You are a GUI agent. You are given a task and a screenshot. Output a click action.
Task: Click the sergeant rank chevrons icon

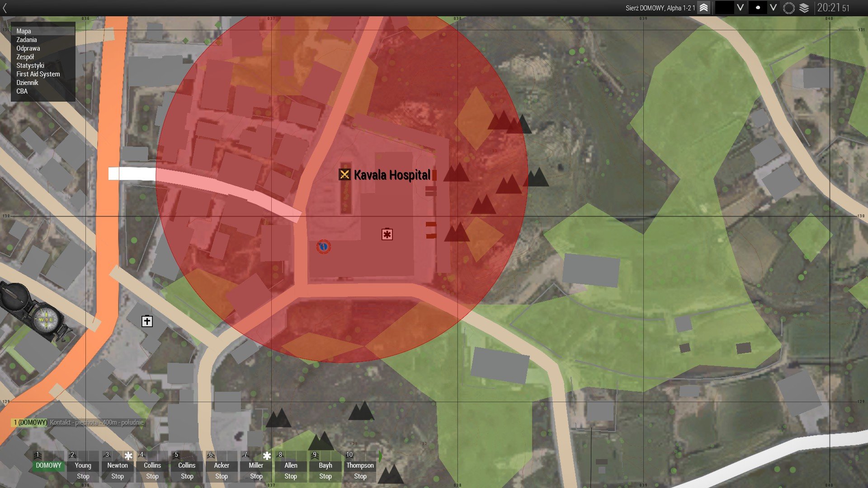703,8
